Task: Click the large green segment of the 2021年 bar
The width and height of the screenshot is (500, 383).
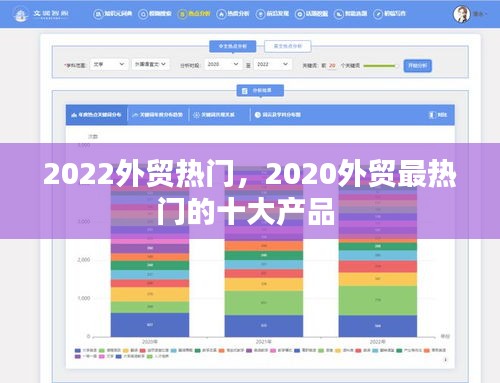Action: [x=264, y=303]
